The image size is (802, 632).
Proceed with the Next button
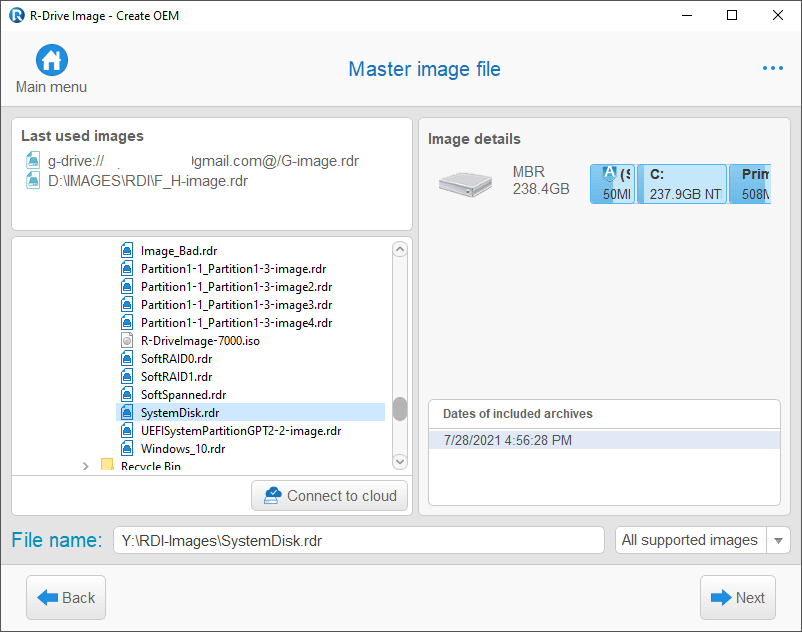[738, 597]
